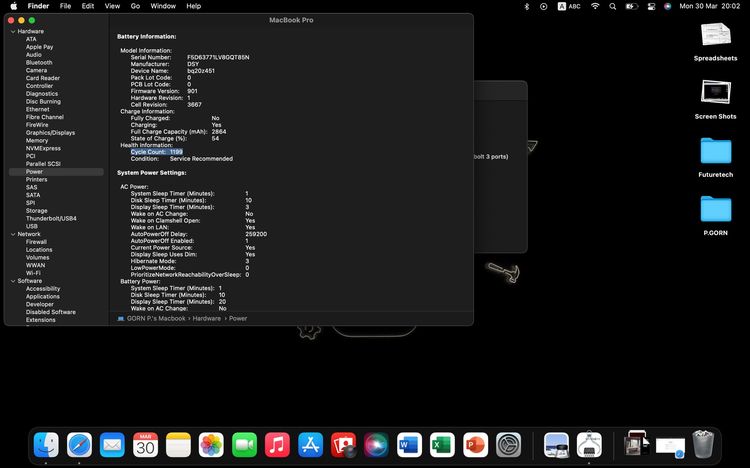
Task: Open the Notes app in Dock
Action: [x=178, y=445]
